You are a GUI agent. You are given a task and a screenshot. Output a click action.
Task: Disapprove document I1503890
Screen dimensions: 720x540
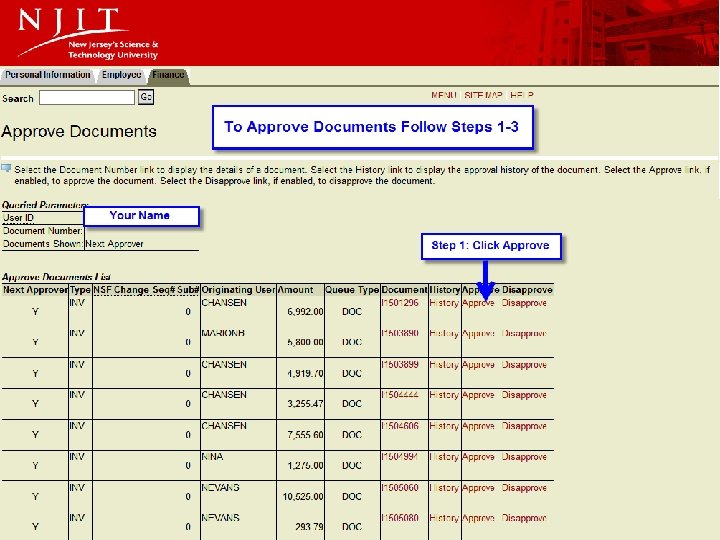click(524, 334)
